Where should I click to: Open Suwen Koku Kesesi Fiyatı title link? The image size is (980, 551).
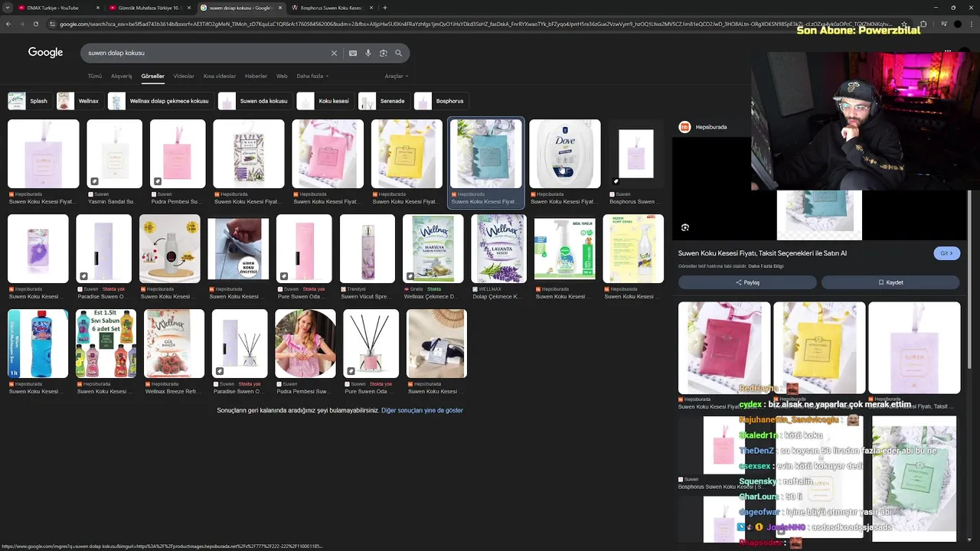click(x=763, y=253)
